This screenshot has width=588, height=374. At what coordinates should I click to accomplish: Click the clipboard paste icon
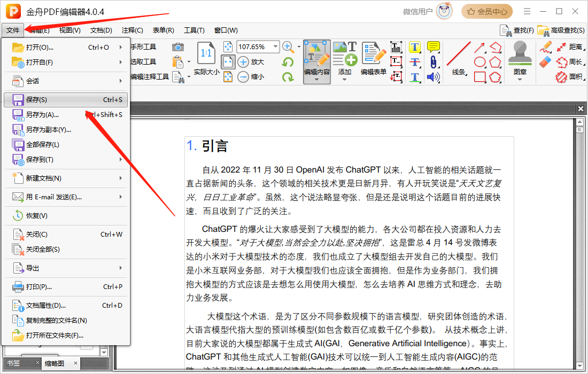tap(178, 62)
